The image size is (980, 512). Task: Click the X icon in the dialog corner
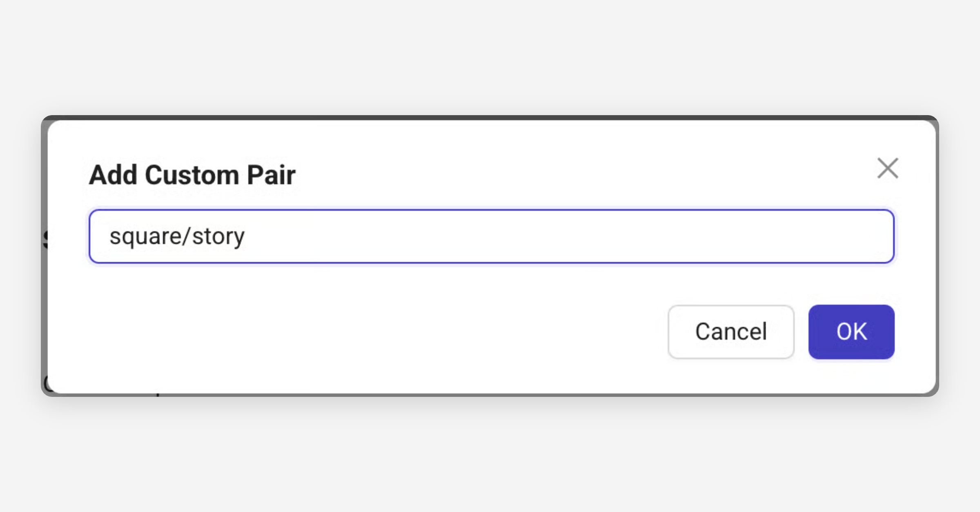pyautogui.click(x=888, y=168)
